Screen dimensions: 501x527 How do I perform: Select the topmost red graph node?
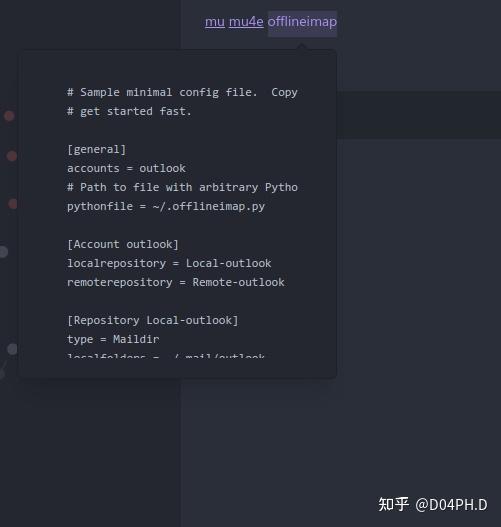click(x=9, y=116)
